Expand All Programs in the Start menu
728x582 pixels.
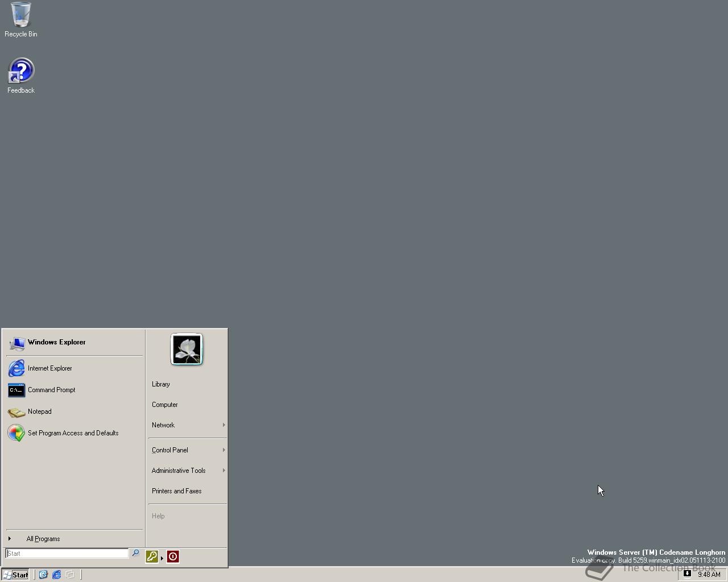74,539
